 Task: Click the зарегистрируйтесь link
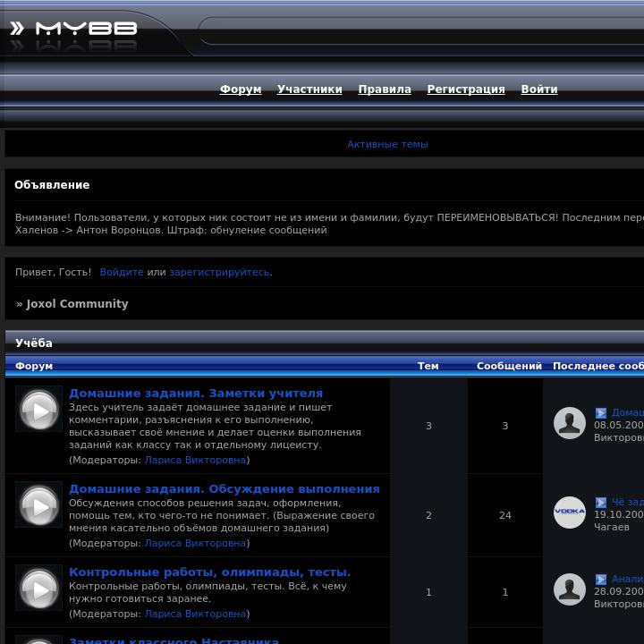[220, 272]
